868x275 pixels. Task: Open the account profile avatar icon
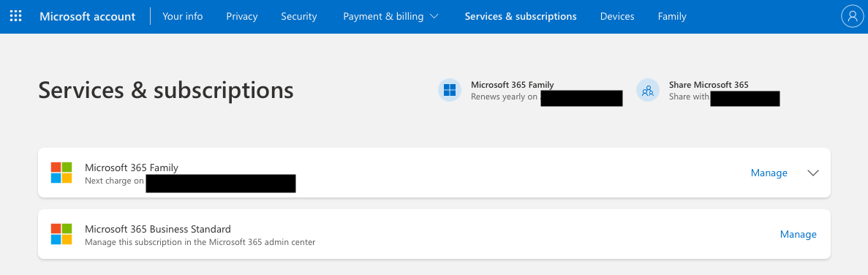852,17
